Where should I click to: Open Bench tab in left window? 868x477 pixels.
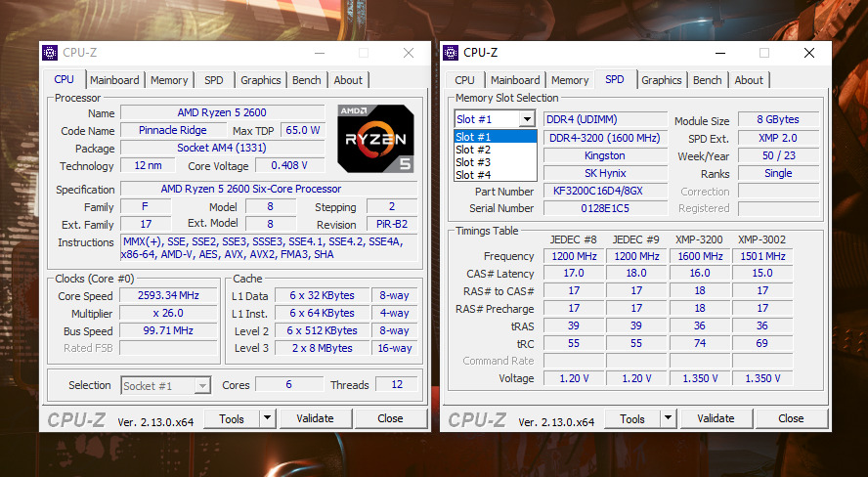[307, 80]
